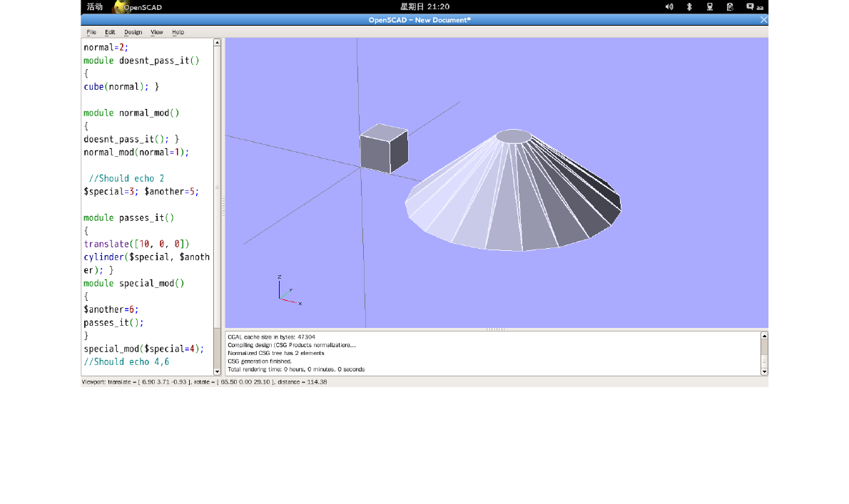Click the line 'doesnt_pass_it(); }'
The width and height of the screenshot is (849, 504).
coord(131,139)
